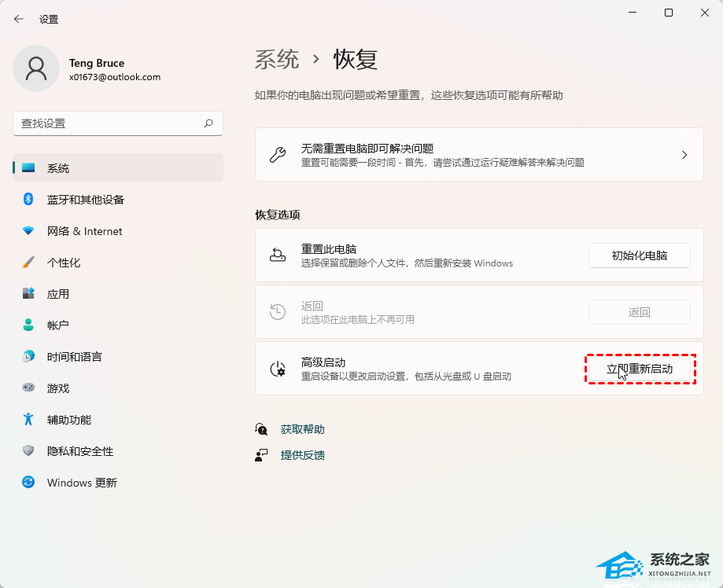Click the back arrow in the title bar

19,19
